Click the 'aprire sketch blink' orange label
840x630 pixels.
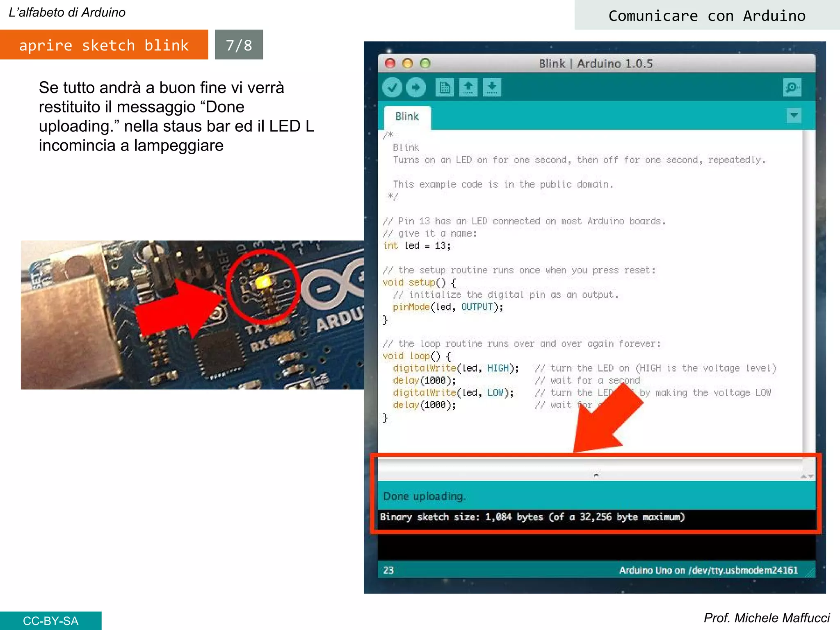(x=104, y=45)
